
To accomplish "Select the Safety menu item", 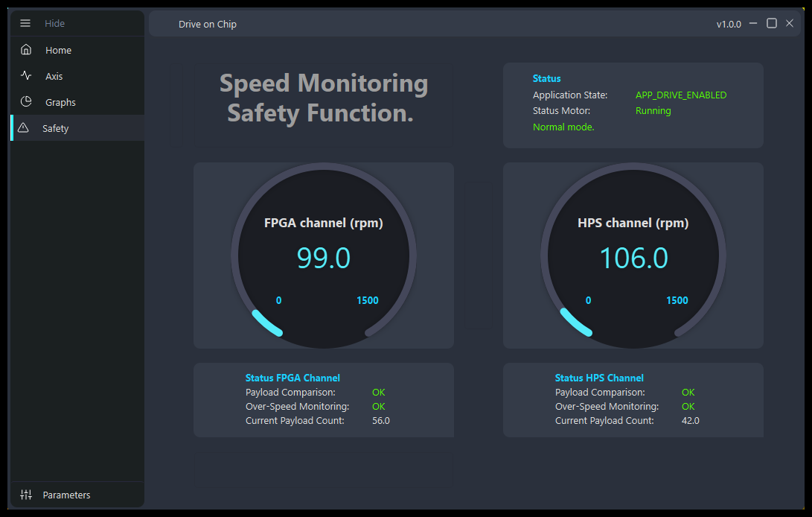I will pos(55,128).
